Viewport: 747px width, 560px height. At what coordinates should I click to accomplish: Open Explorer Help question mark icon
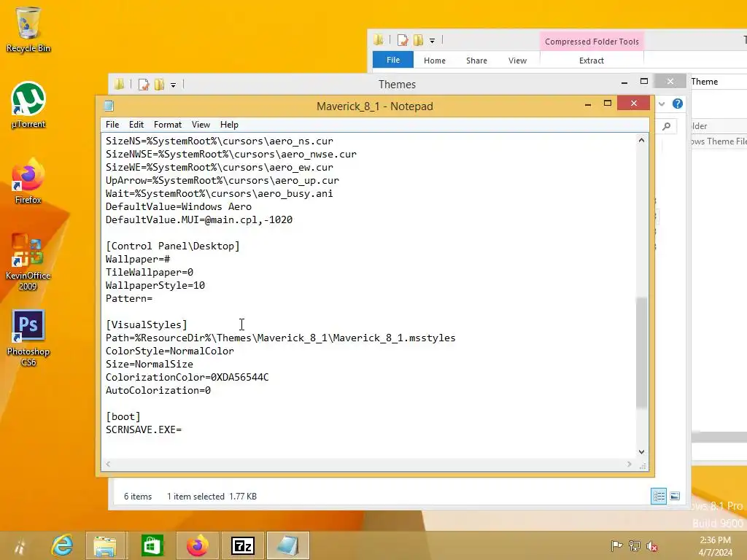point(678,104)
